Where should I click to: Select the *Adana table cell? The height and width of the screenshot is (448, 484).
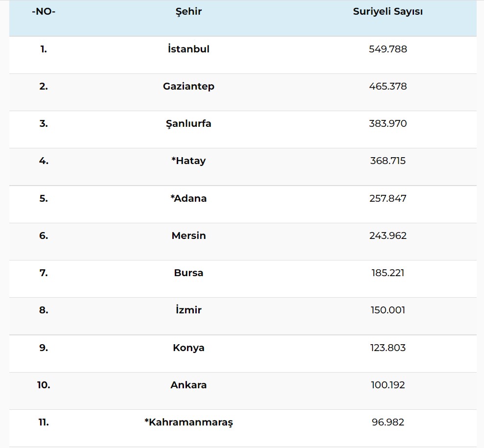pos(188,198)
